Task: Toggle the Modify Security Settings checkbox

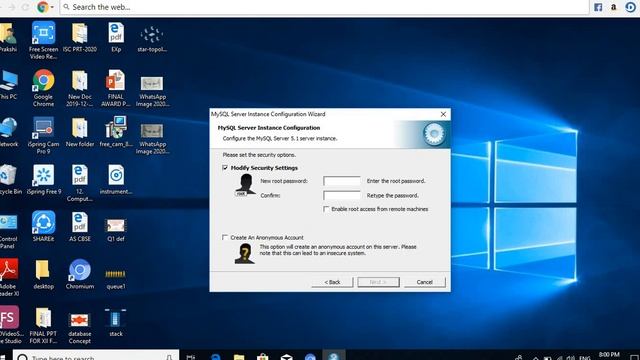Action: (x=225, y=168)
